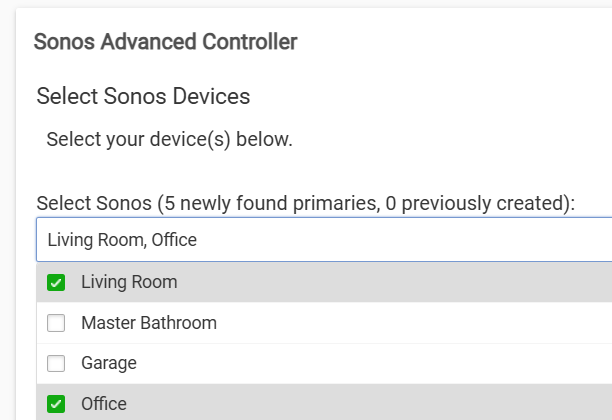The width and height of the screenshot is (612, 420).
Task: Click empty space in the Living Room row
Action: coord(400,283)
